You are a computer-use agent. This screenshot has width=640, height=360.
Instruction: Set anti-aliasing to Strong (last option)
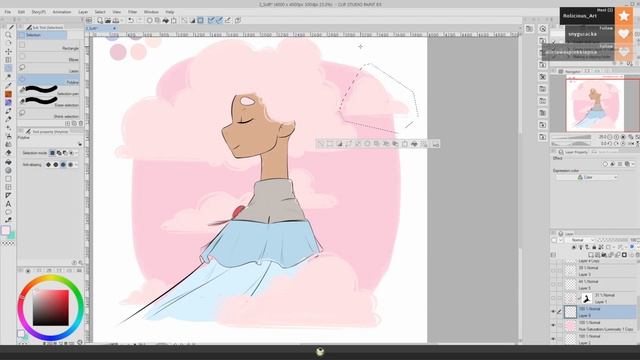click(x=70, y=164)
